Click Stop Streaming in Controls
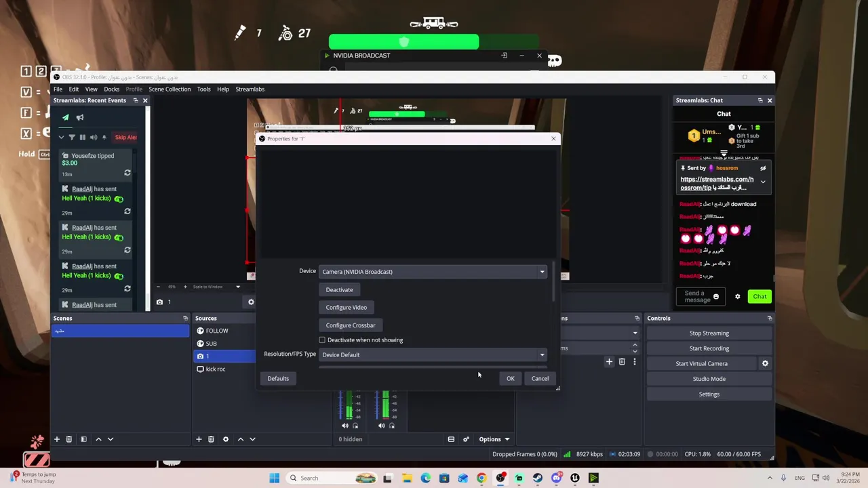Viewport: 868px width, 488px height. pyautogui.click(x=709, y=333)
